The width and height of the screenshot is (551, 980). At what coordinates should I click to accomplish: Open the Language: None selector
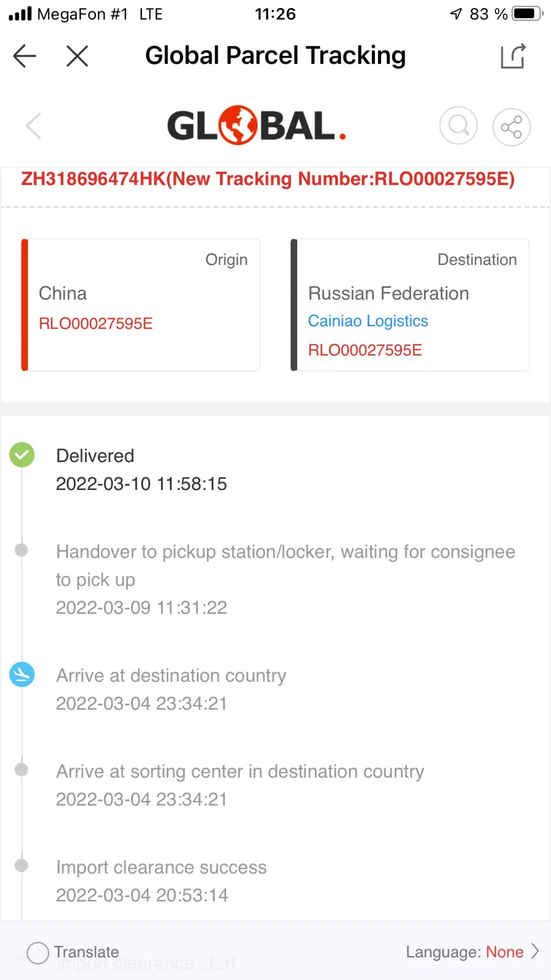464,952
